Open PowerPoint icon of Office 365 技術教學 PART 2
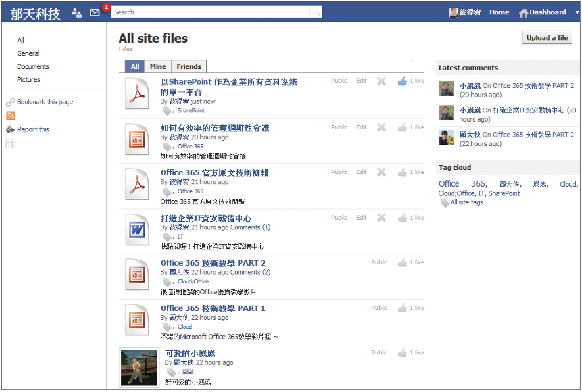Screen dimensions: 582x392 pyautogui.click(x=137, y=274)
